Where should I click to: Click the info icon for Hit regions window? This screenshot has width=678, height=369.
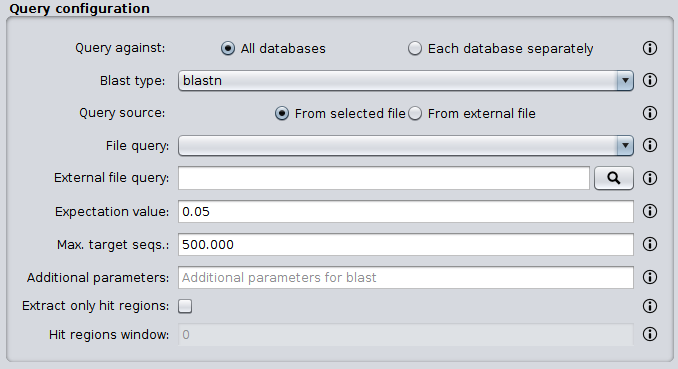click(649, 334)
